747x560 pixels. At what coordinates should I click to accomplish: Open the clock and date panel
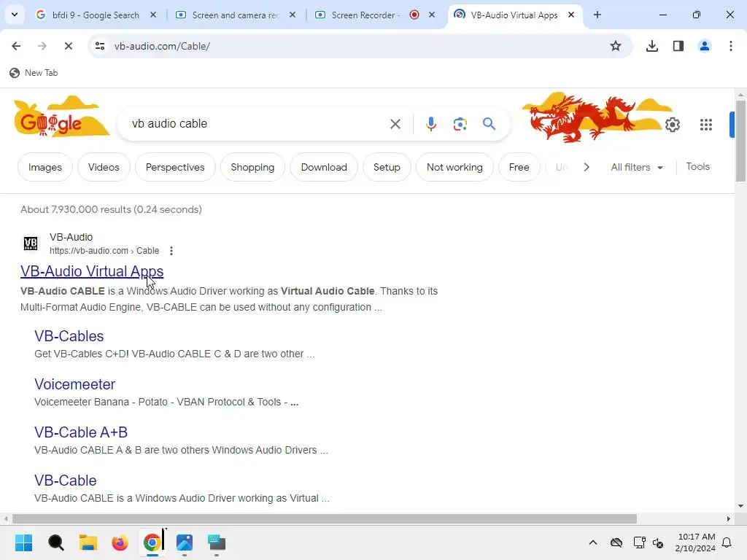coord(695,542)
